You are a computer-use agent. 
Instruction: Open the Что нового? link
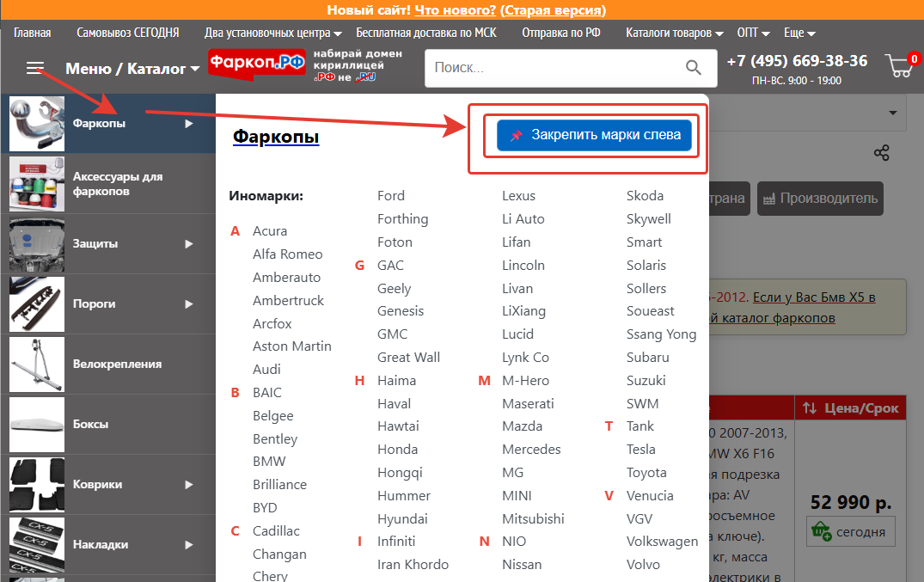point(456,10)
